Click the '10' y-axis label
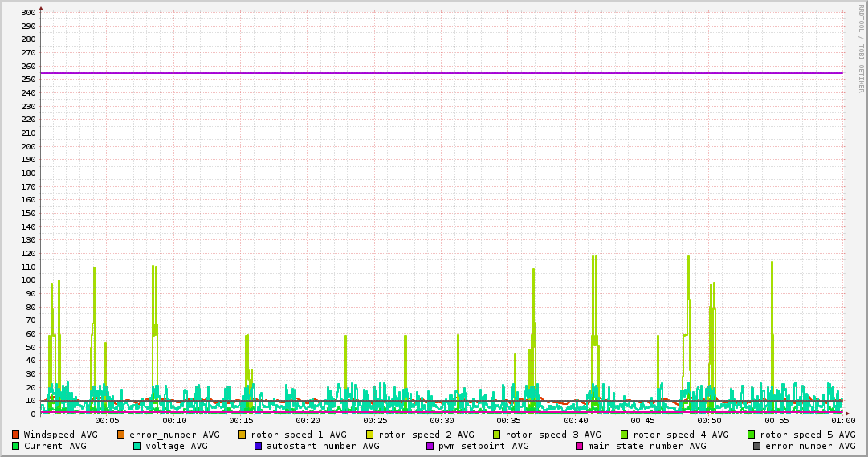The height and width of the screenshot is (457, 868). (31, 401)
